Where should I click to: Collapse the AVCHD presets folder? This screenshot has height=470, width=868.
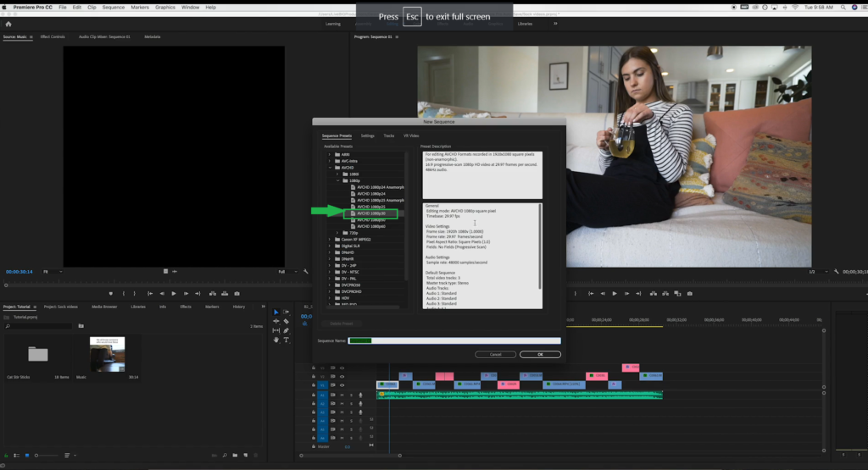click(330, 168)
